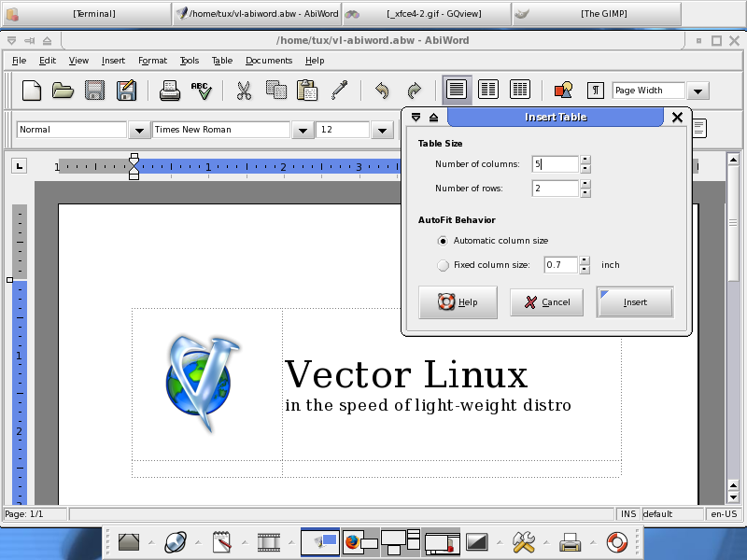Open the Table menu
This screenshot has width=747, height=560.
[x=222, y=61]
